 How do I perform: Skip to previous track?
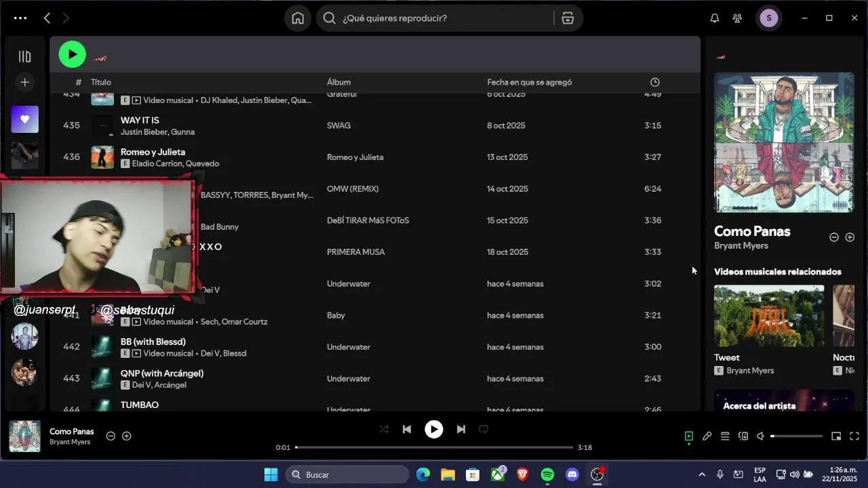(x=407, y=429)
